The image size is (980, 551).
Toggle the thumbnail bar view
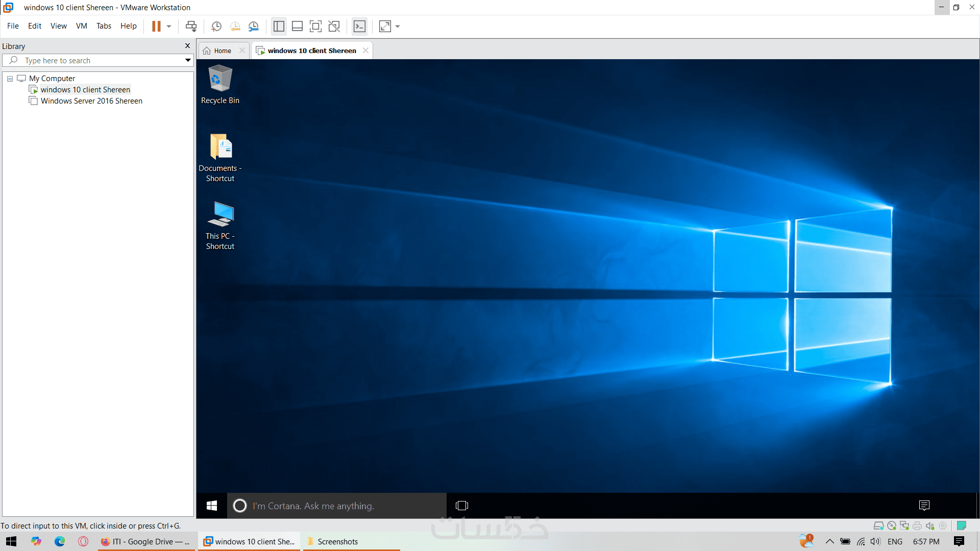(297, 26)
